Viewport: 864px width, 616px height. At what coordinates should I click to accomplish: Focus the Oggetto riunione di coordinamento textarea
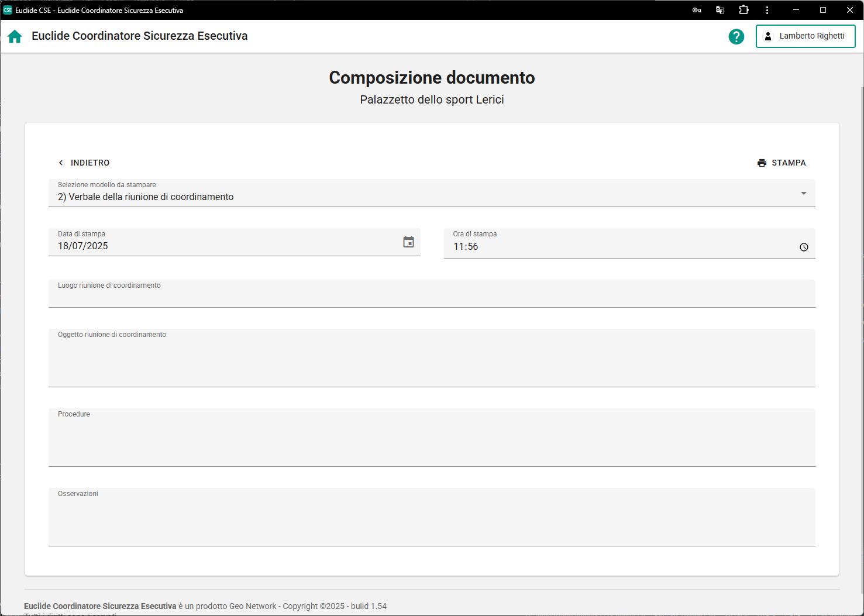[431, 362]
